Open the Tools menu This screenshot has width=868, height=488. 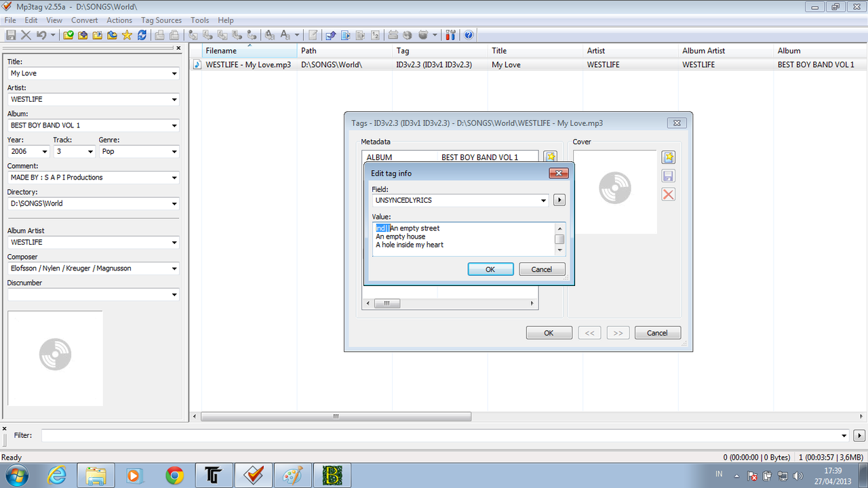(x=200, y=20)
